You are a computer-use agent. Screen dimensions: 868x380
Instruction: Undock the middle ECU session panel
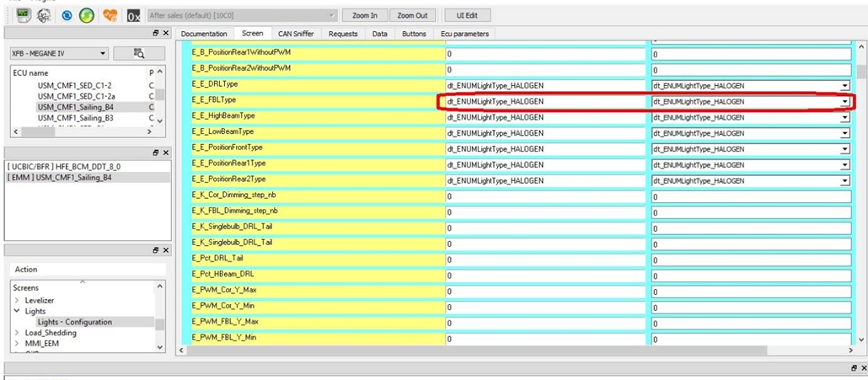157,153
